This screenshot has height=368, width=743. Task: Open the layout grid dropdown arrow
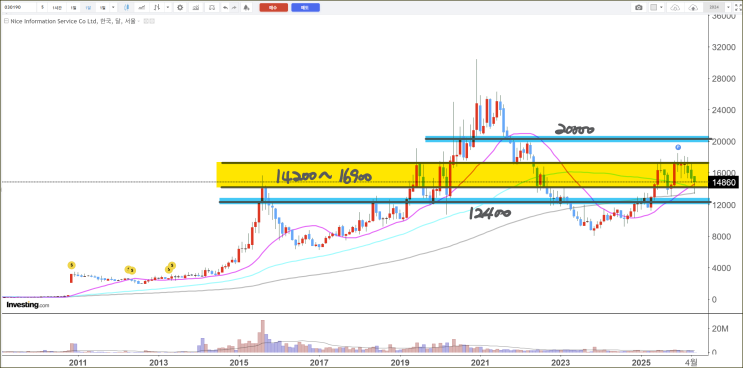(x=661, y=8)
